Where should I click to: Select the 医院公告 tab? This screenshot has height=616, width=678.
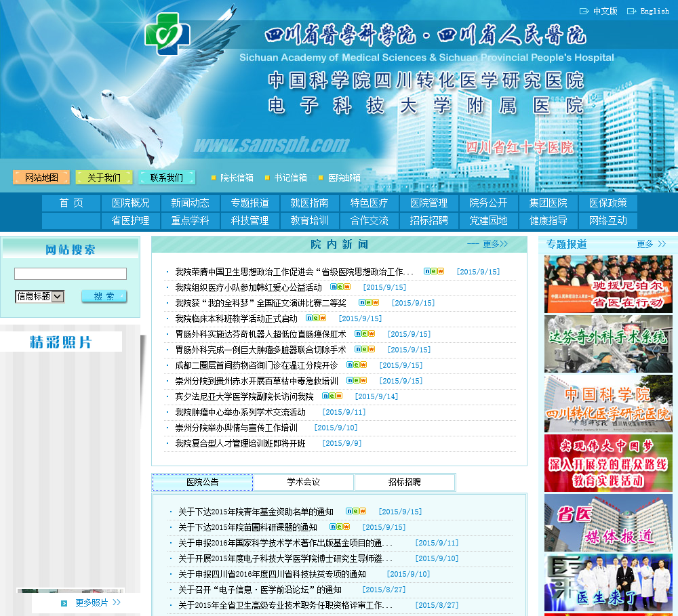[x=202, y=482]
